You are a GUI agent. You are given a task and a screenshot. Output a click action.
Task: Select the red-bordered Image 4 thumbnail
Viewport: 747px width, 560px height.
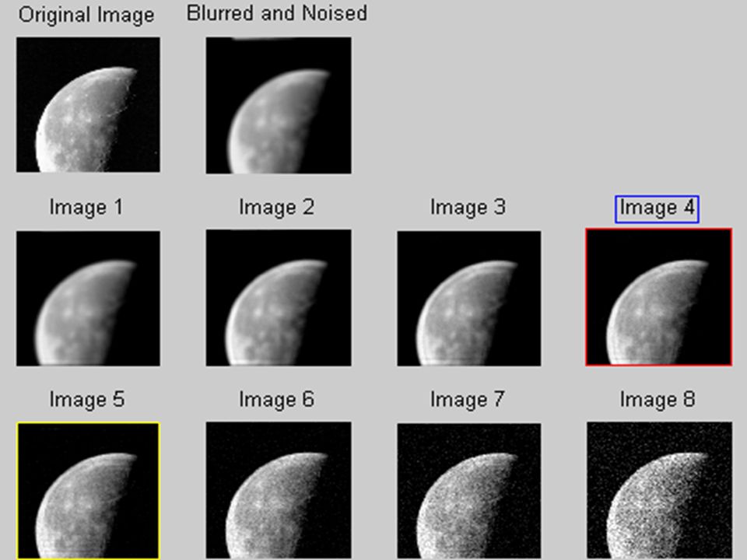click(x=659, y=297)
